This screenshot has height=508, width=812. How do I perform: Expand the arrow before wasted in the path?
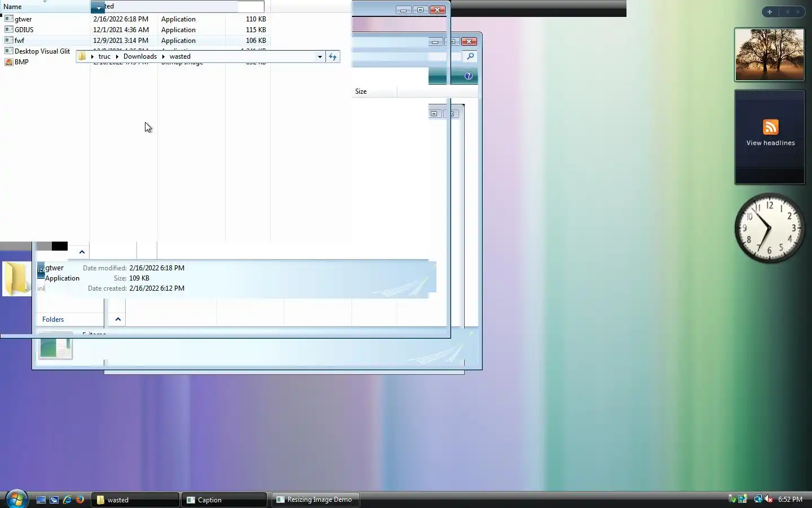[164, 56]
